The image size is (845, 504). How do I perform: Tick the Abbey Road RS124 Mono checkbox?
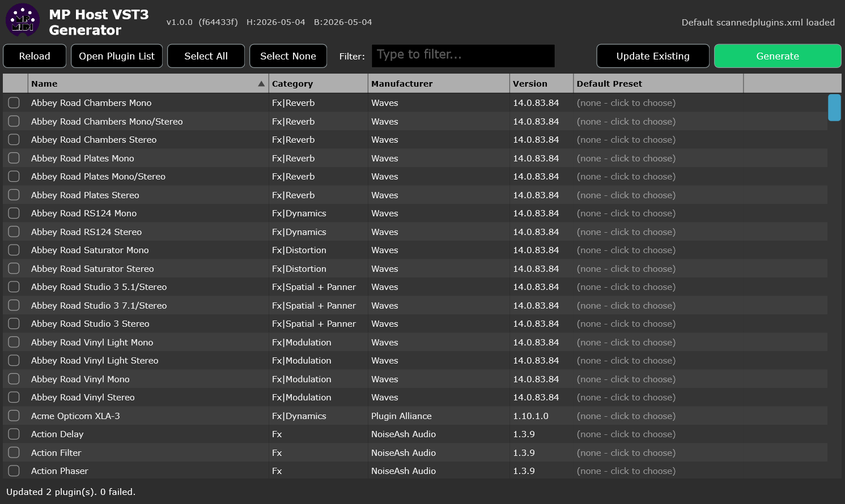click(x=14, y=213)
